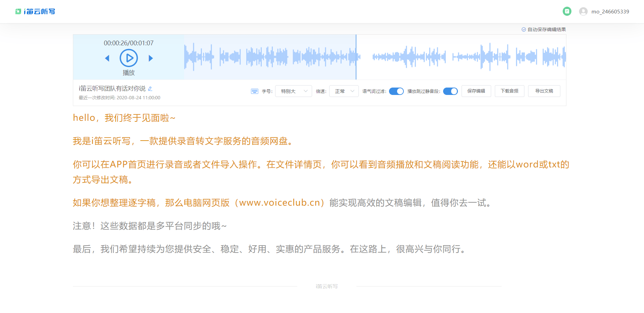Click the waveform playhead marker line
This screenshot has height=313, width=644.
356,57
